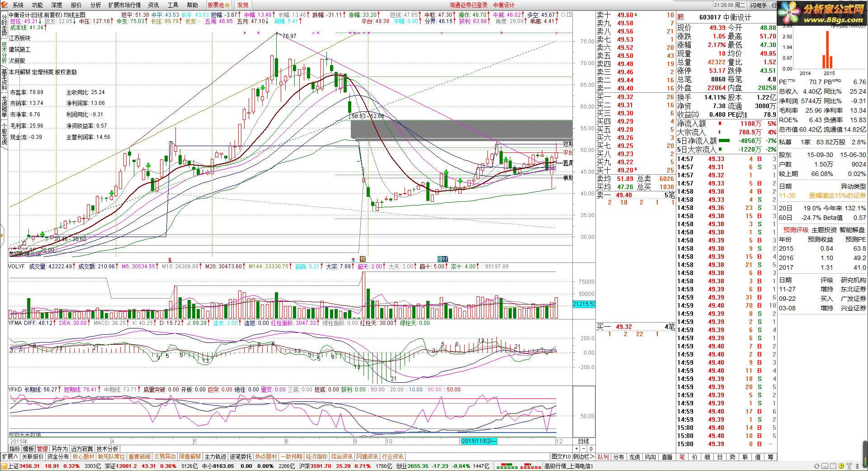Collapse the sidebar with 侧边栏> button

tap(584, 457)
